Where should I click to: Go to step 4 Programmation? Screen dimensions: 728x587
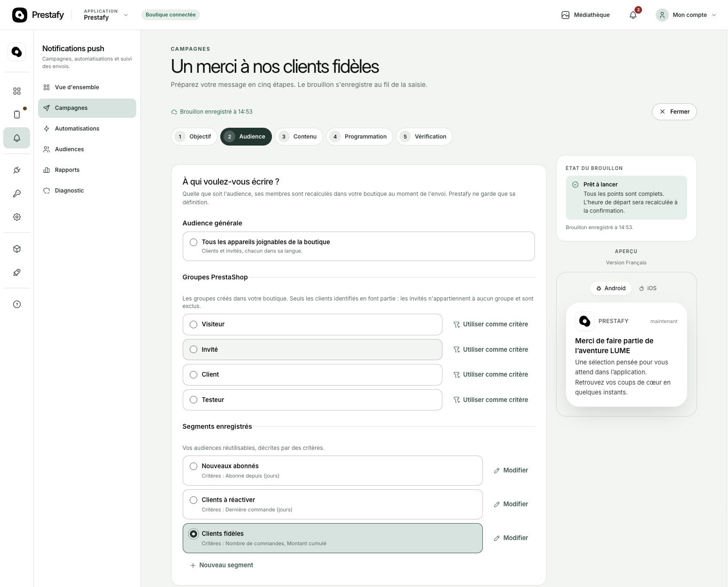[x=359, y=137]
